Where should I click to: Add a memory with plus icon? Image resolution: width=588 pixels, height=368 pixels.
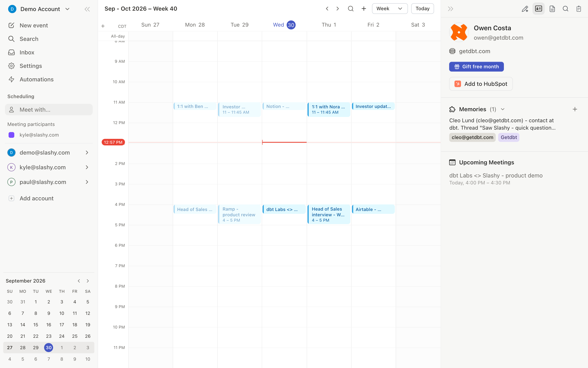pos(575,109)
